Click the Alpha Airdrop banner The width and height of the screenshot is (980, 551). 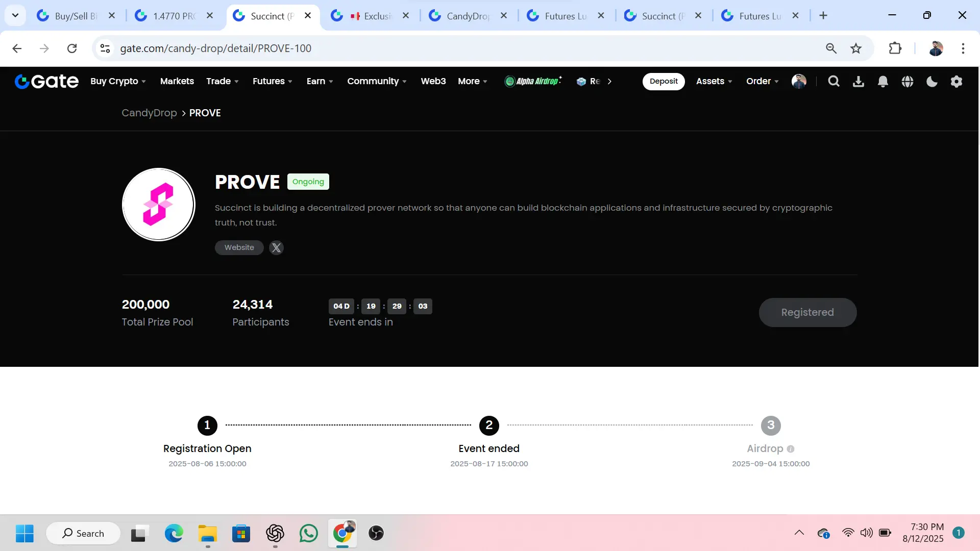533,81
